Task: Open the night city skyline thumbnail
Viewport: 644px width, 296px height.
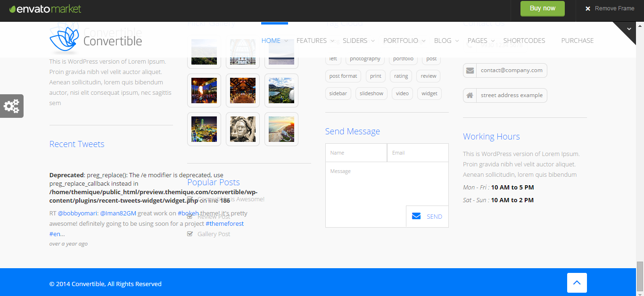Action: point(204,129)
